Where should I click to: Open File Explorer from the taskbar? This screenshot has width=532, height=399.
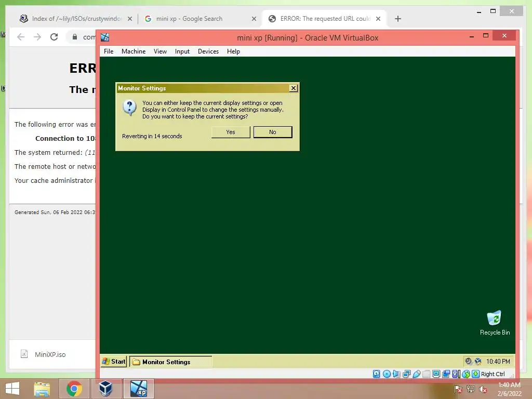click(42, 389)
